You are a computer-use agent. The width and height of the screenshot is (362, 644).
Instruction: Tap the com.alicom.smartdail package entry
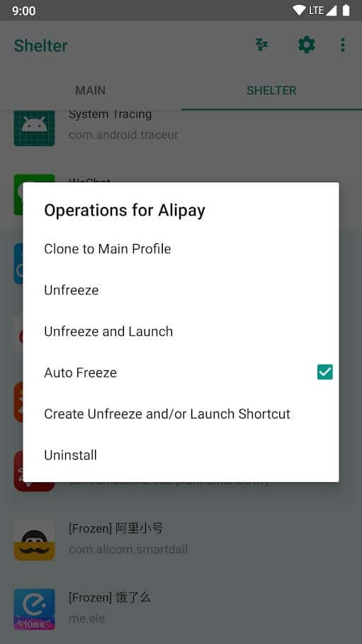(128, 550)
